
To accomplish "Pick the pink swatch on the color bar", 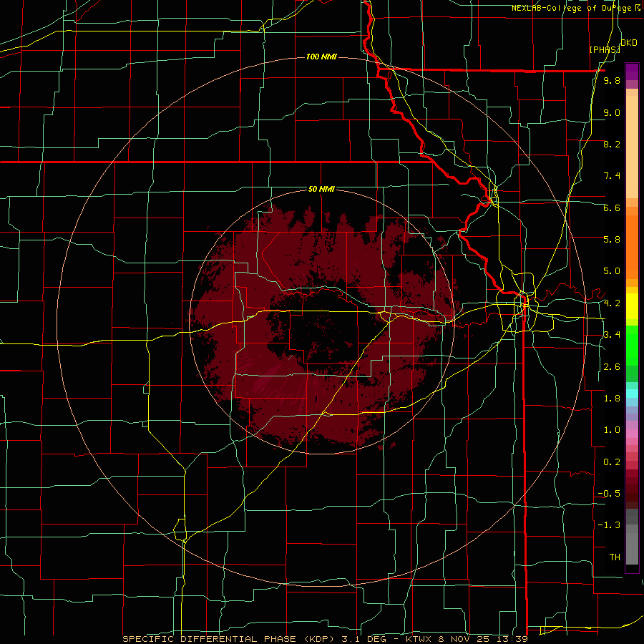I will (x=632, y=434).
